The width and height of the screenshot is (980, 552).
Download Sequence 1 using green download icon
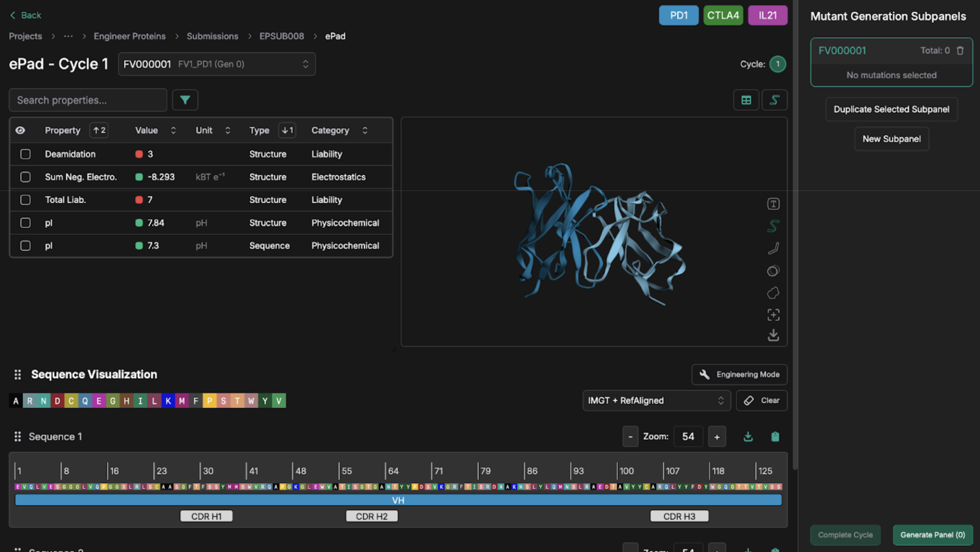tap(748, 436)
